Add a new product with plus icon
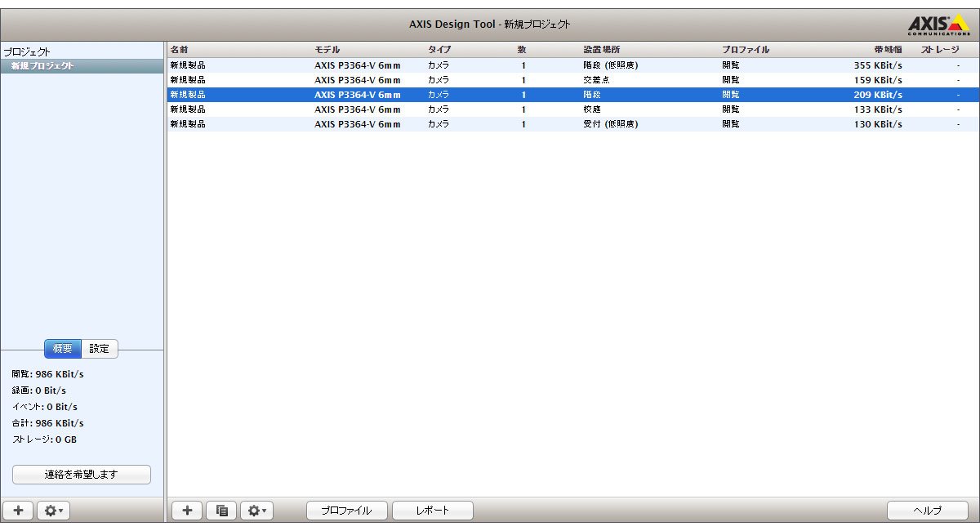980x531 pixels. [x=187, y=511]
